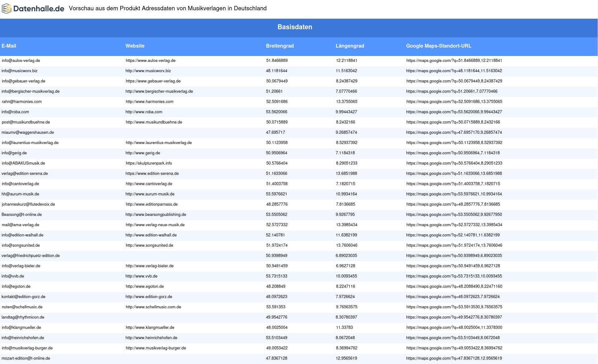Image resolution: width=598 pixels, height=364 pixels.
Task: Click email rahn@harmonies.com
Action: click(21, 102)
